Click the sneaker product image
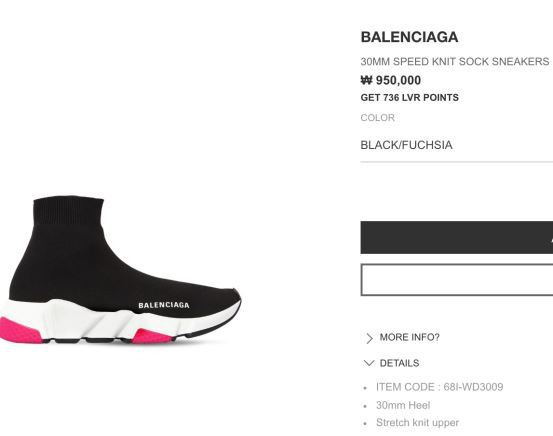This screenshot has height=436, width=553. tap(120, 270)
